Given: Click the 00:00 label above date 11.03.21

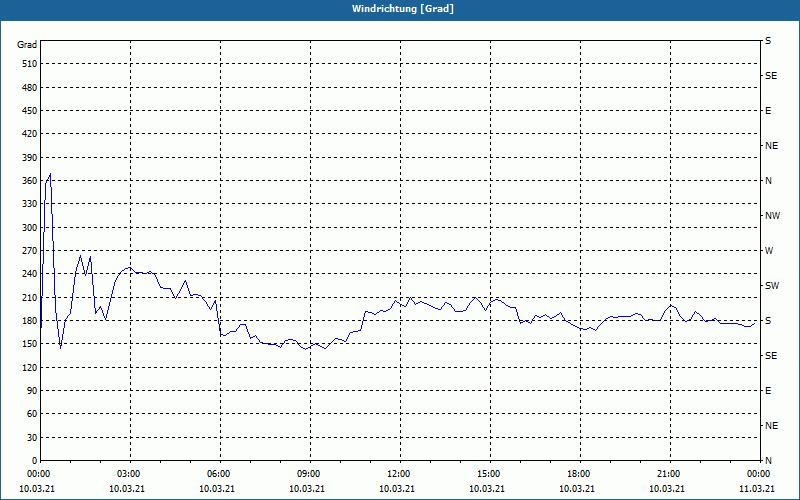Looking at the screenshot, I should pos(758,474).
